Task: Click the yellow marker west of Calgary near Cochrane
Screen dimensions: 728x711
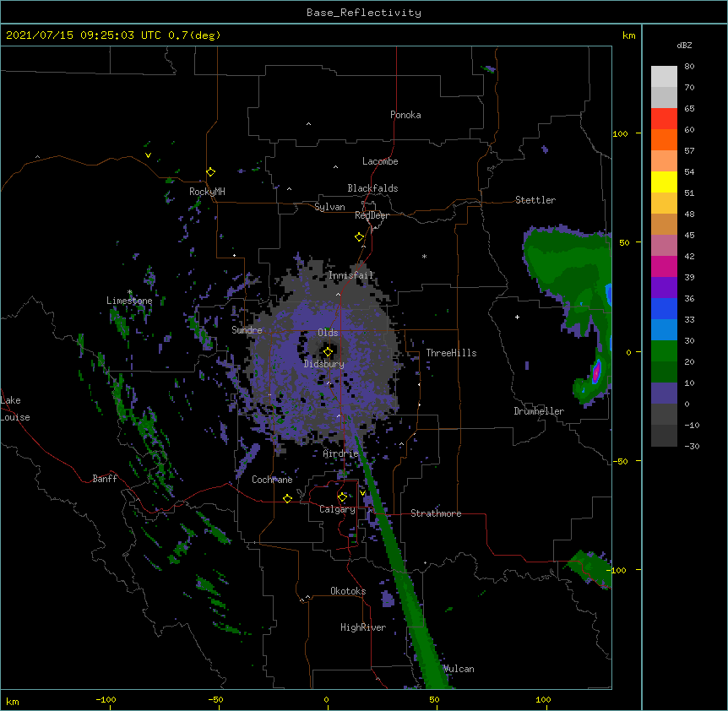Action: pos(287,498)
